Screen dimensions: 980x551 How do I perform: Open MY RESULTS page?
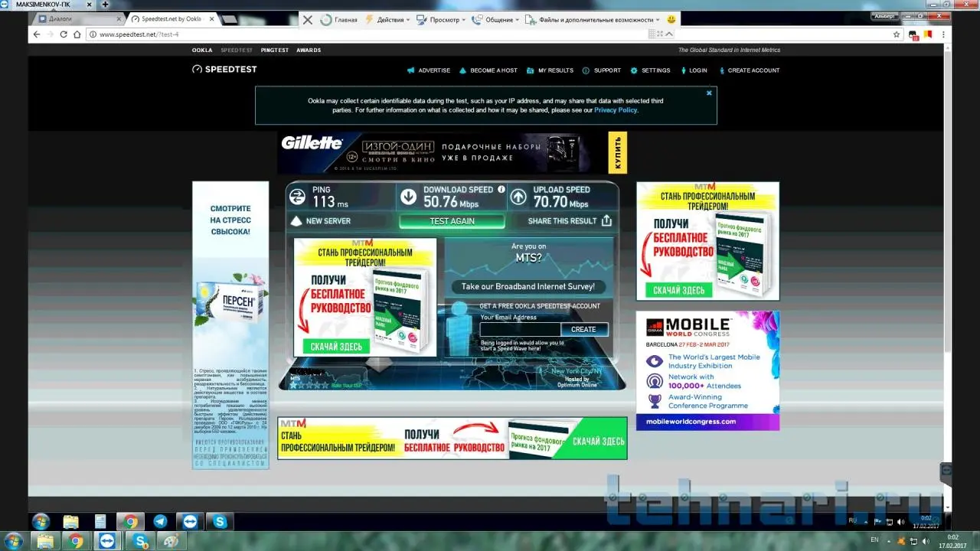click(x=550, y=70)
